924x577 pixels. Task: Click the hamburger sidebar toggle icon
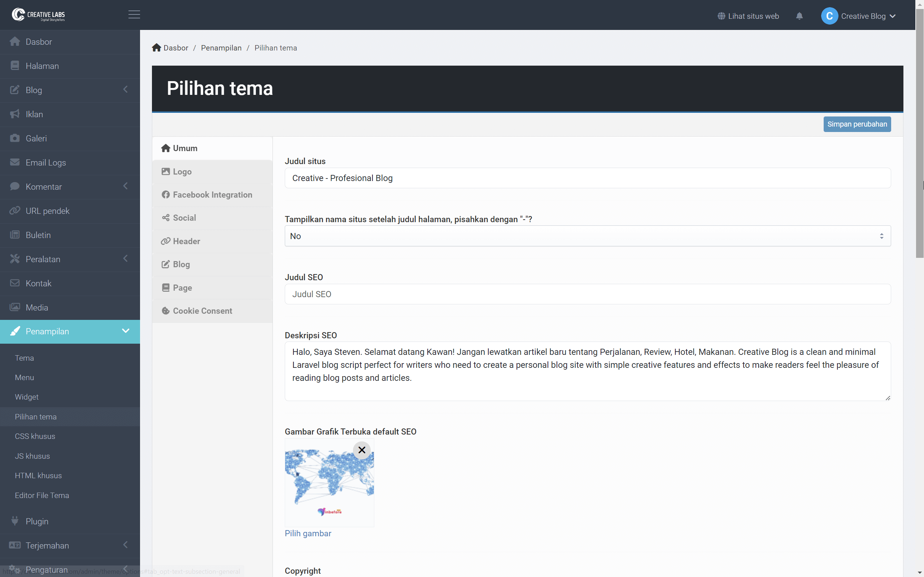134,15
